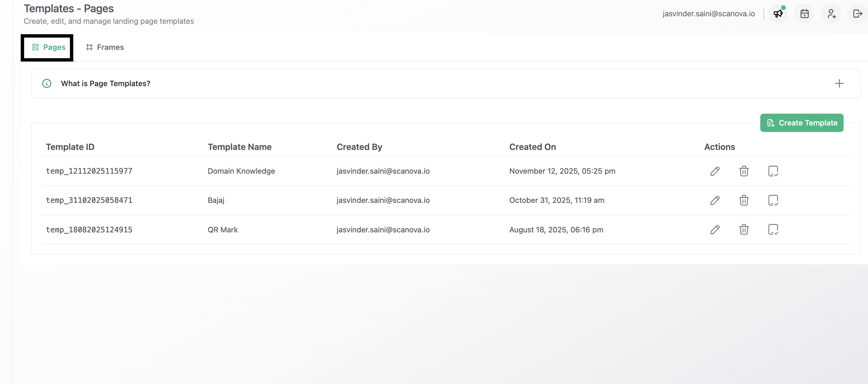Click the Template ID column header
This screenshot has height=384, width=868.
(70, 147)
